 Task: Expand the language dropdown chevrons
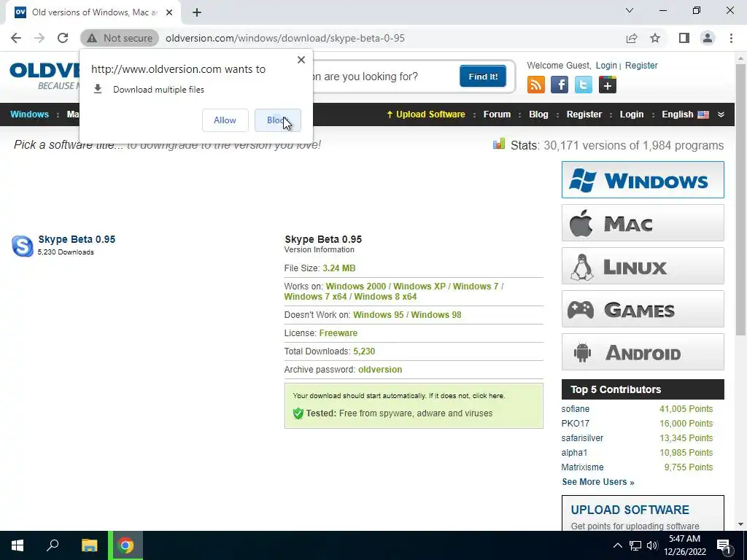721,114
